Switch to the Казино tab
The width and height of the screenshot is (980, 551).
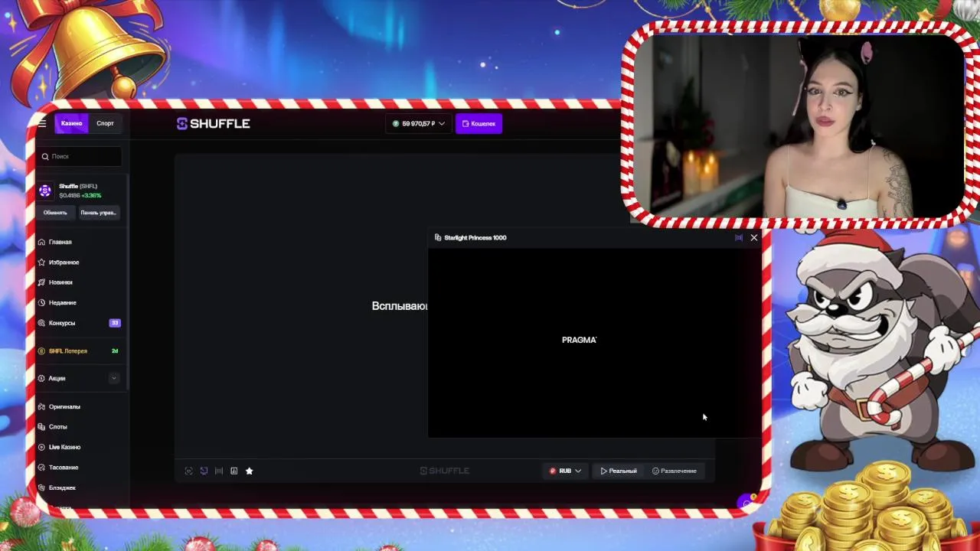(x=71, y=123)
